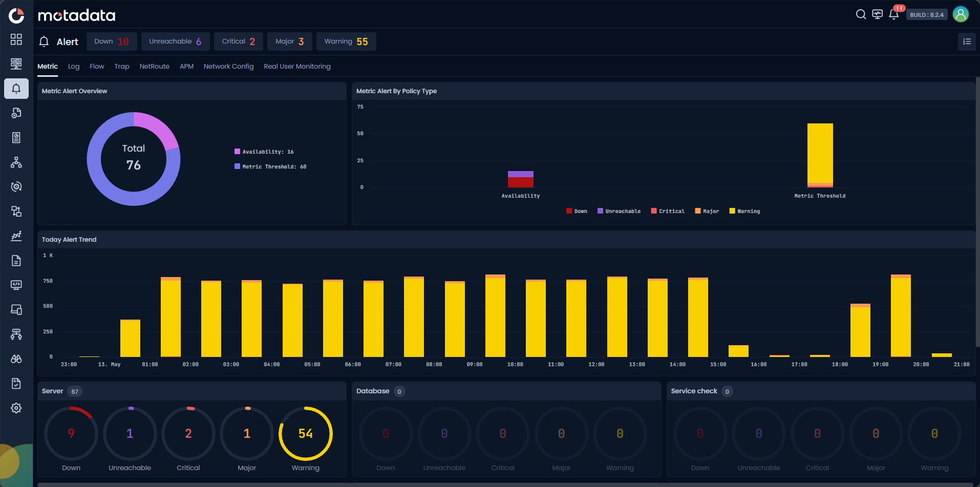Screen dimensions: 980x487
Task: Open the log explorer sidebar icon
Action: 16,113
